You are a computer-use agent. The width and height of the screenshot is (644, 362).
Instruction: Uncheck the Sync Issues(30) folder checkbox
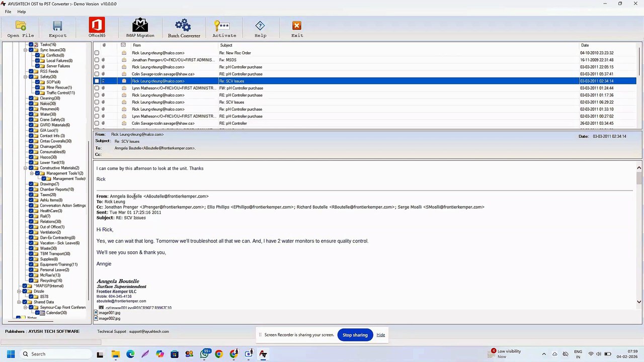tap(31, 50)
